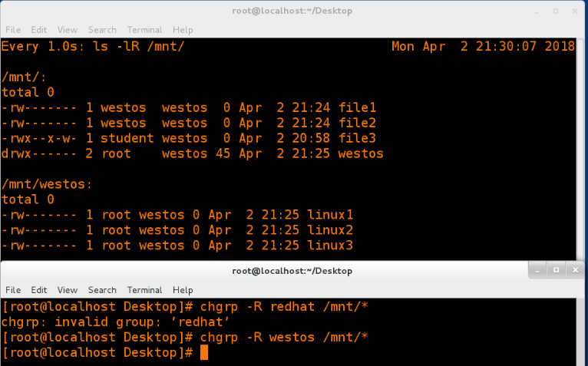Click the linux2 filename
The width and height of the screenshot is (588, 366).
[x=330, y=230]
